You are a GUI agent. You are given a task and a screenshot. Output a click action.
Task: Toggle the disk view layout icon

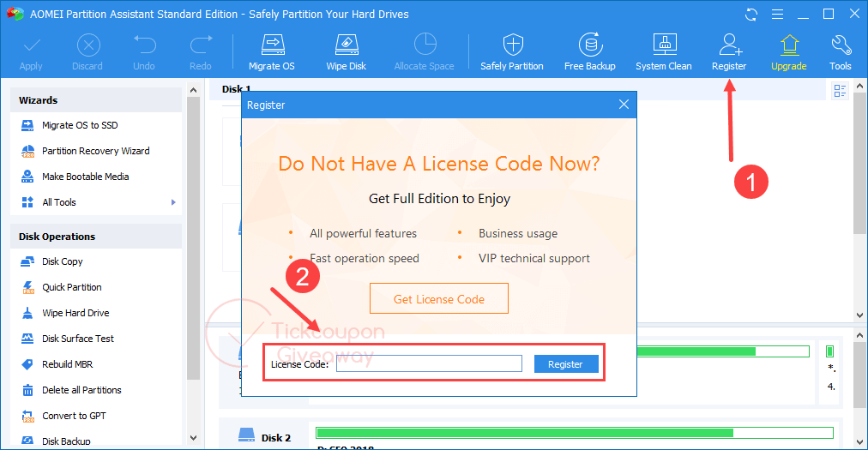(x=840, y=91)
